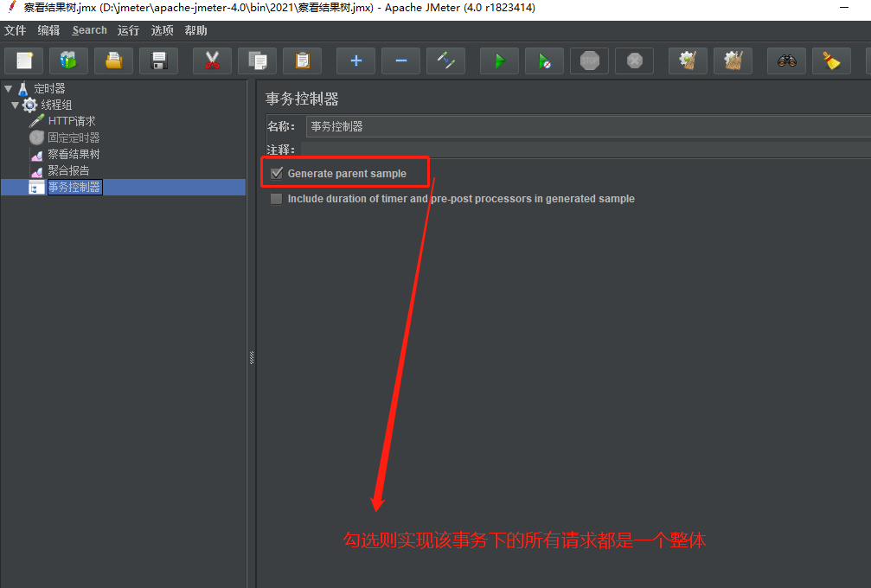Open the Search menu
871x588 pixels.
click(x=89, y=30)
